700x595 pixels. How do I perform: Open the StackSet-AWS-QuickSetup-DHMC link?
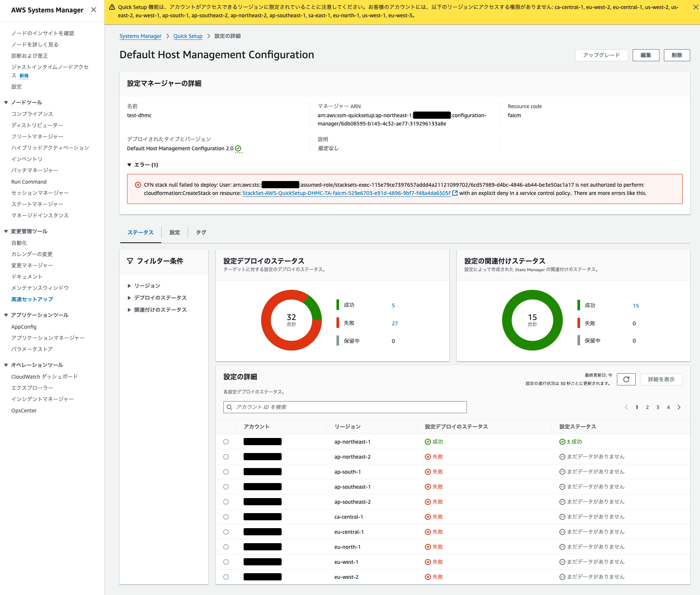coord(346,193)
